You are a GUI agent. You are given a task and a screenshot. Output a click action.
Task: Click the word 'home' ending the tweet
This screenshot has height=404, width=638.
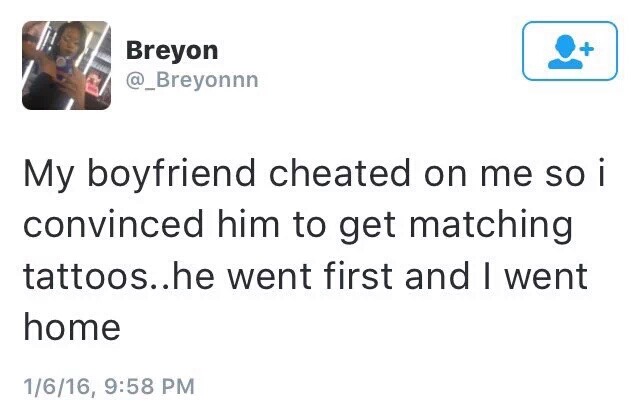tap(72, 327)
